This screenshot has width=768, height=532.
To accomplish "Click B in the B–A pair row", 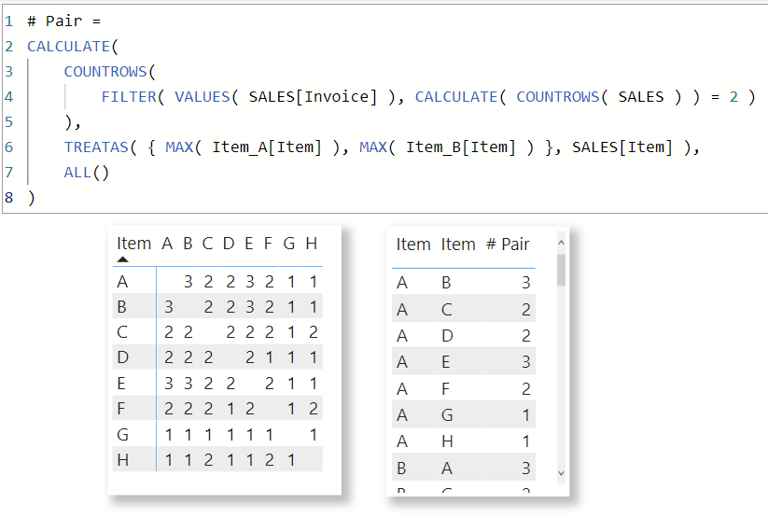I will 401,469.
